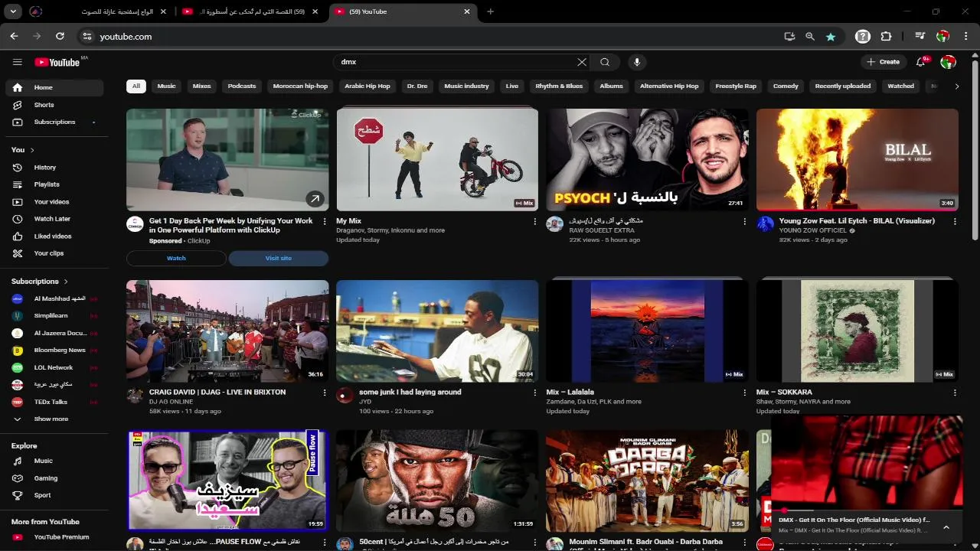Viewport: 980px width, 551px height.
Task: Start voice search with microphone icon
Action: coord(637,62)
